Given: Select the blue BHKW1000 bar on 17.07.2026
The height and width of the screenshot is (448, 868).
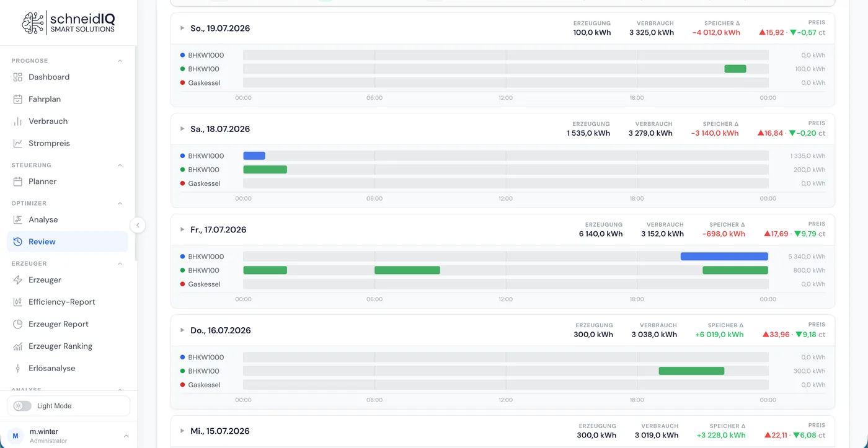Looking at the screenshot, I should click(x=724, y=257).
